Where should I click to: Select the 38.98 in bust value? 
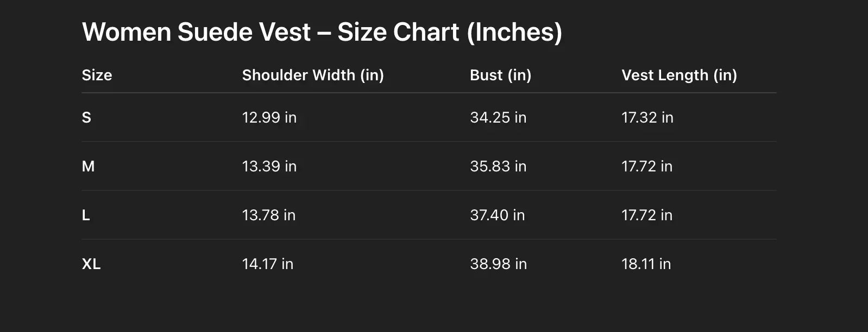point(499,264)
